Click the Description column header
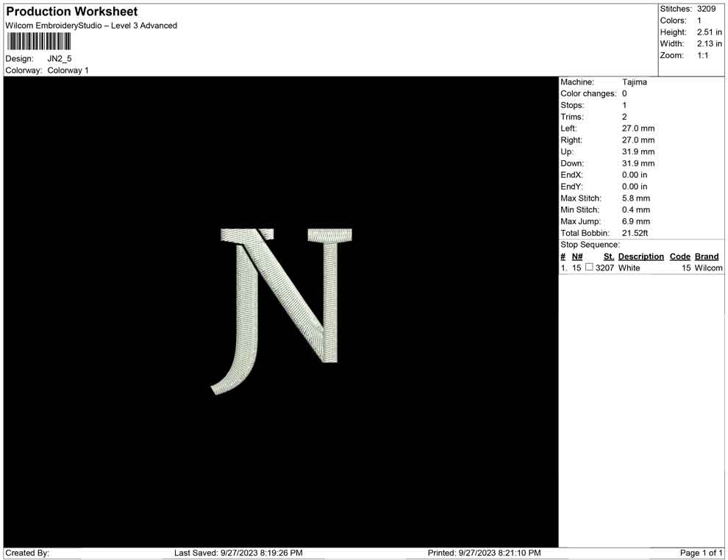The height and width of the screenshot is (560, 728). click(x=640, y=256)
